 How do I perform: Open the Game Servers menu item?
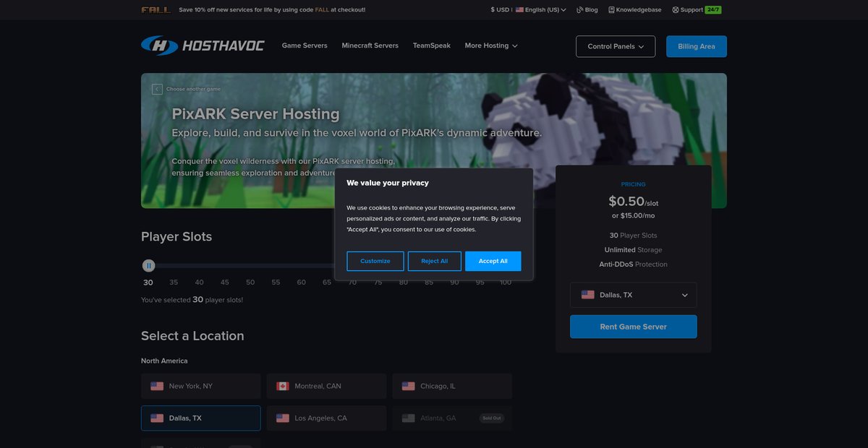point(305,46)
